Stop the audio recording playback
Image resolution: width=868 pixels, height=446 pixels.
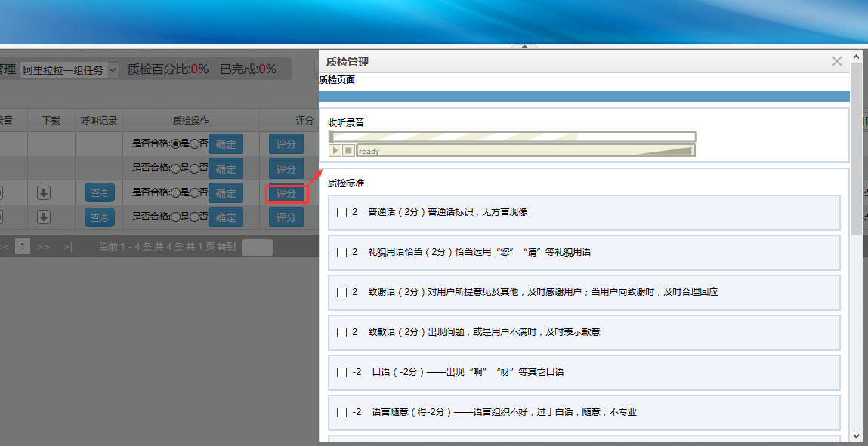click(x=348, y=151)
